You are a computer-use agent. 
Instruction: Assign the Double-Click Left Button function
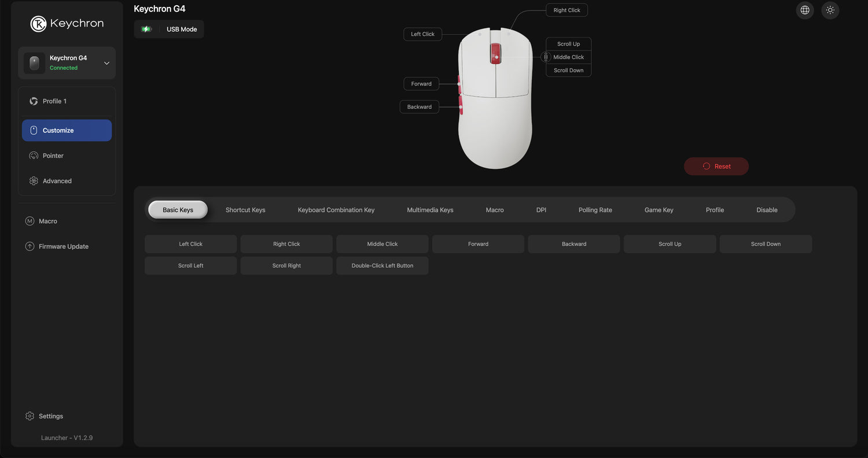[382, 266]
